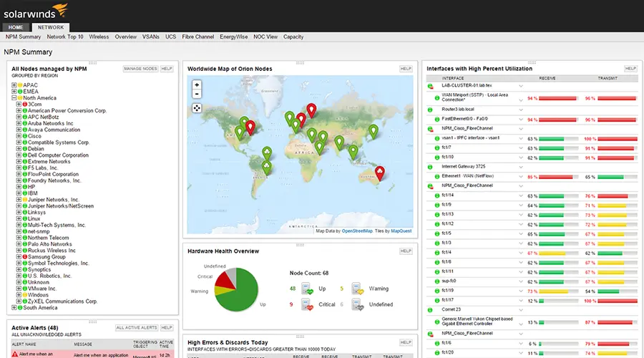
Task: Click the red status icon next to Samsung Group
Action: coord(24,257)
